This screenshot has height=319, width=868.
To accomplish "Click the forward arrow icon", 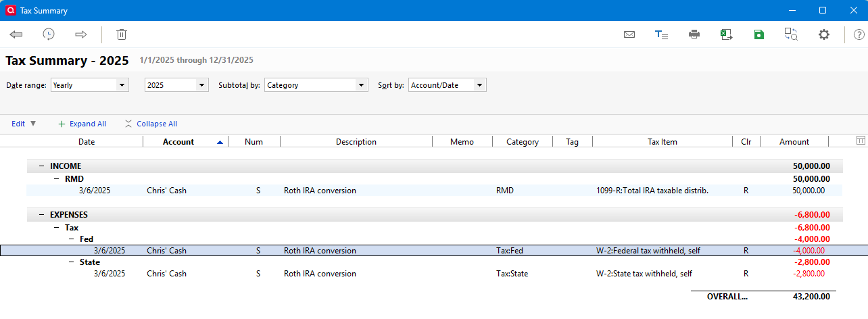I will pos(81,34).
